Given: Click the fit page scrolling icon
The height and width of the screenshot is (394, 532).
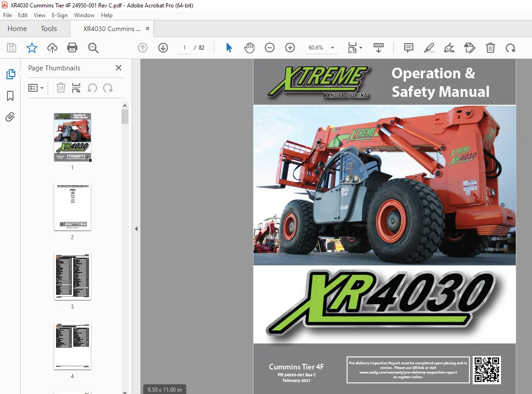Looking at the screenshot, I should coord(352,48).
